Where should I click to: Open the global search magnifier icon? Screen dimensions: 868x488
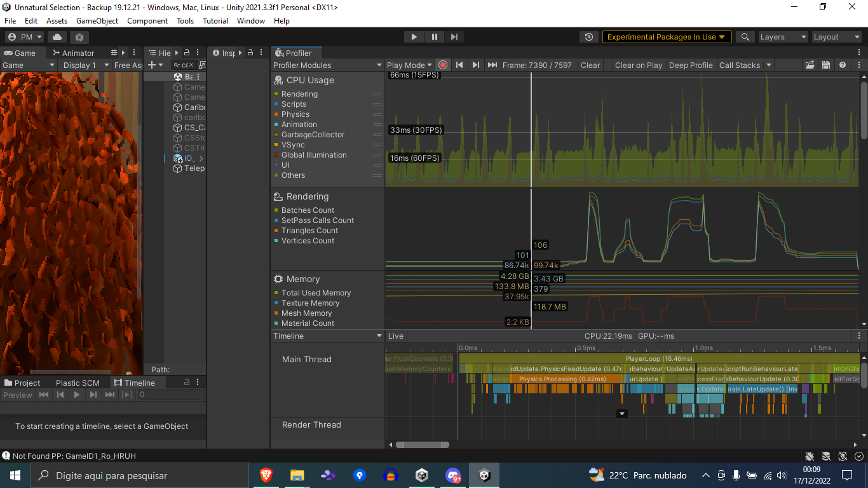pos(745,37)
